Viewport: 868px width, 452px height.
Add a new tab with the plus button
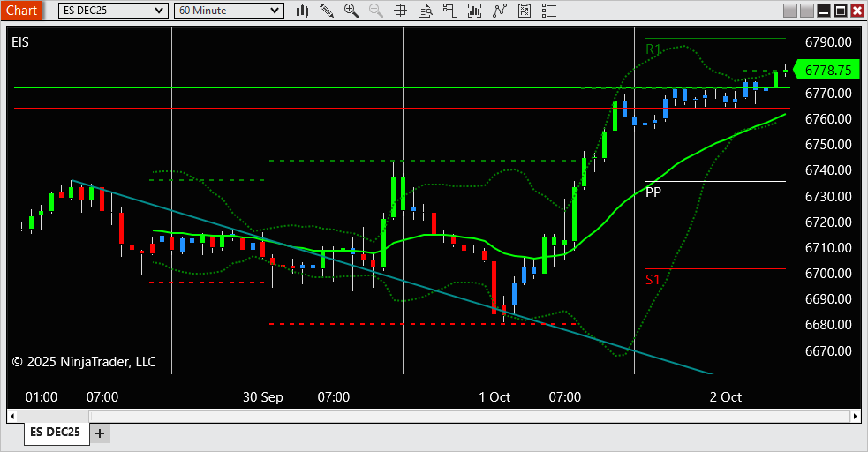click(x=100, y=433)
